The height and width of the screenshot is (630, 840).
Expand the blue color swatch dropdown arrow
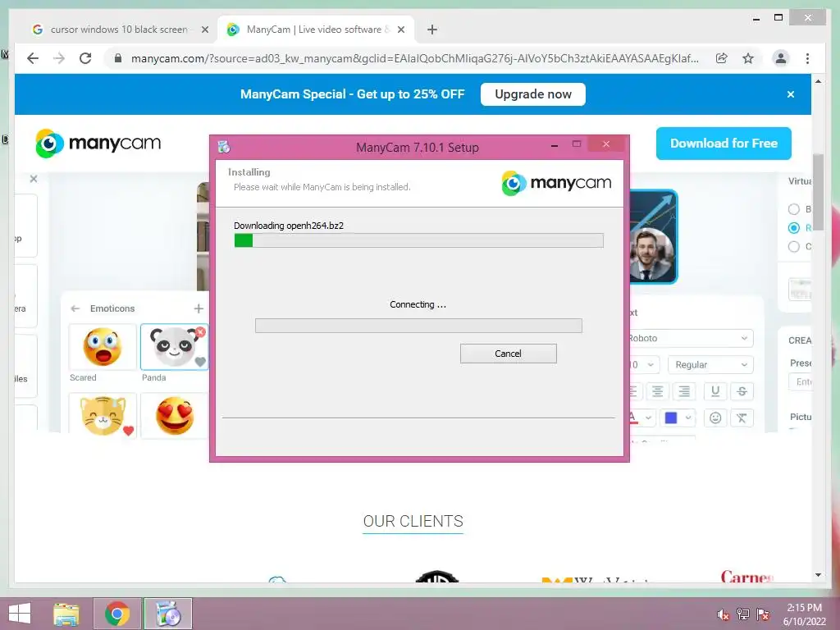point(688,418)
